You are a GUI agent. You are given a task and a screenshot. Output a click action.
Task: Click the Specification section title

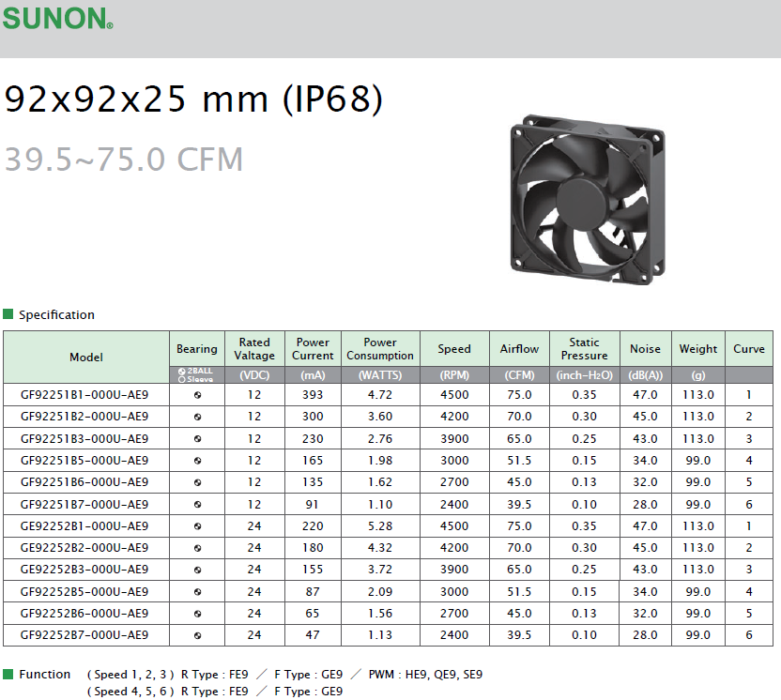click(x=56, y=314)
